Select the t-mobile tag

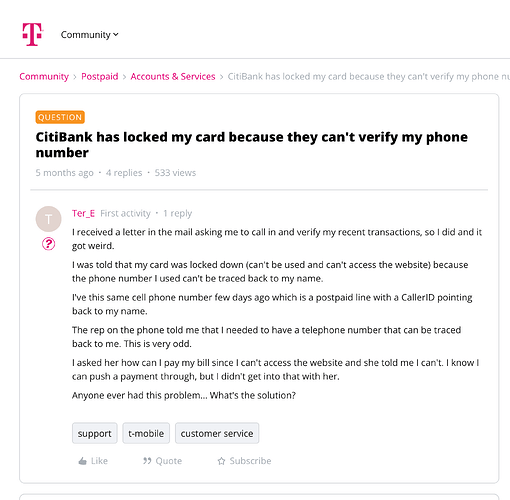(x=146, y=433)
